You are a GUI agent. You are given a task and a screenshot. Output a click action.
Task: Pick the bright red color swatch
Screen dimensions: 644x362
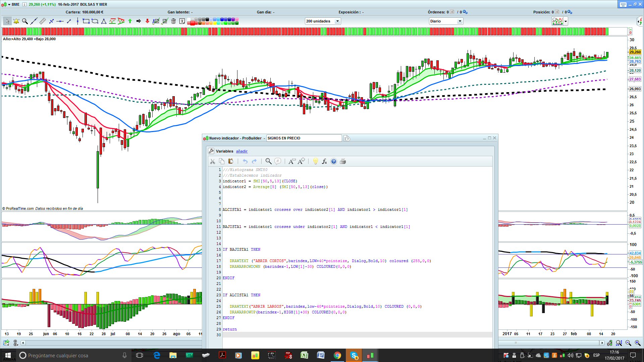pyautogui.click(x=193, y=23)
